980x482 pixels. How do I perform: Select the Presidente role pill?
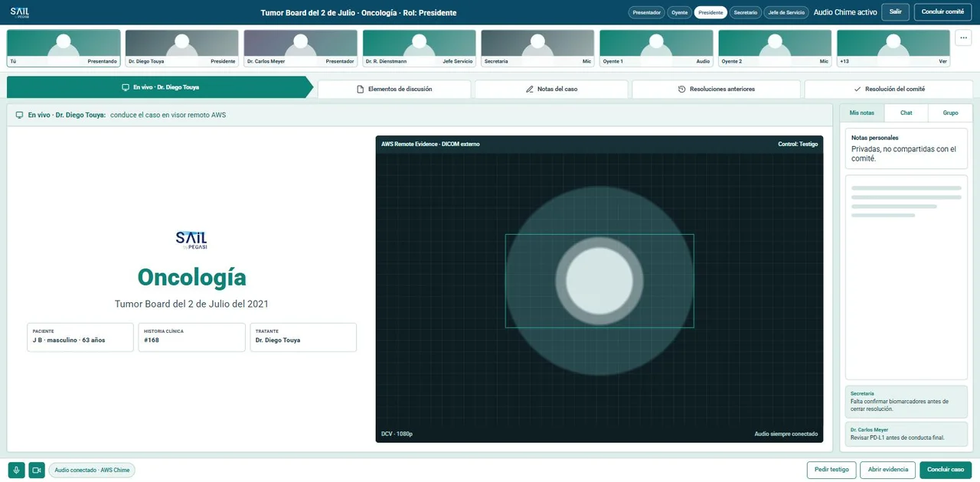[x=710, y=12]
